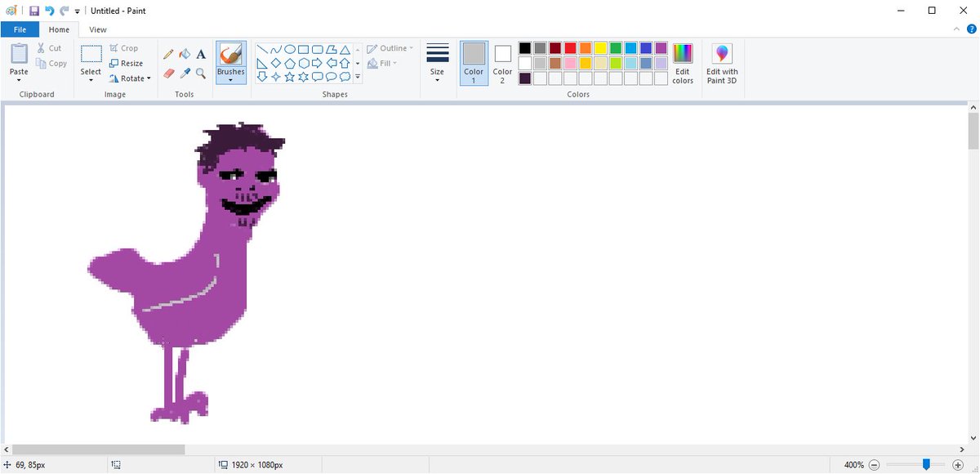This screenshot has height=474, width=980.
Task: Choose the Diamond shape
Action: click(276, 63)
